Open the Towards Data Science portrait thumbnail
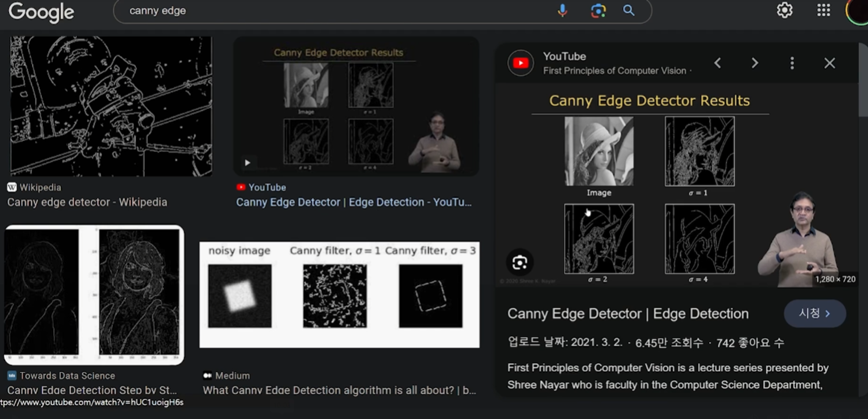Screen dimensions: 868x419 (x=94, y=295)
